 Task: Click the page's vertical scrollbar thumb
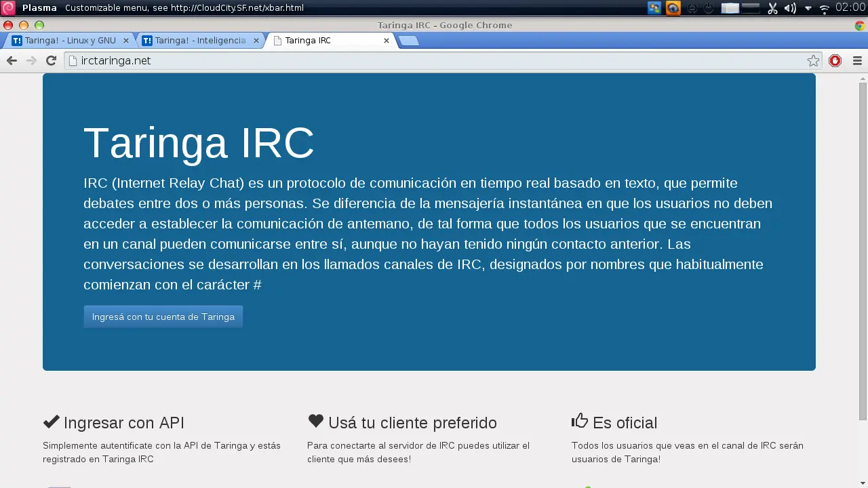coord(863,251)
